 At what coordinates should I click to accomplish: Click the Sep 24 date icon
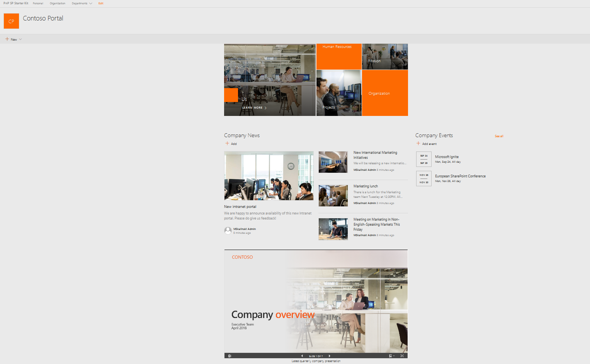pos(424,159)
